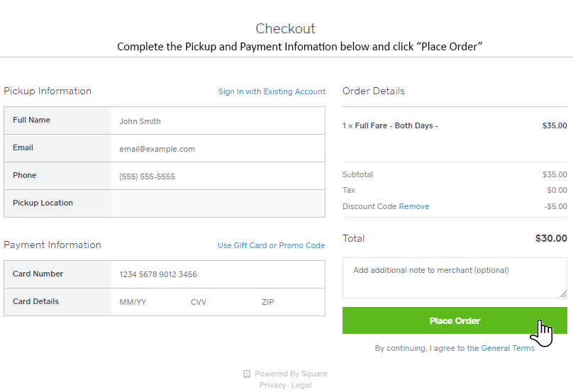573x392 pixels.
Task: Click Sign In with Existing Account link
Action: pyautogui.click(x=272, y=91)
